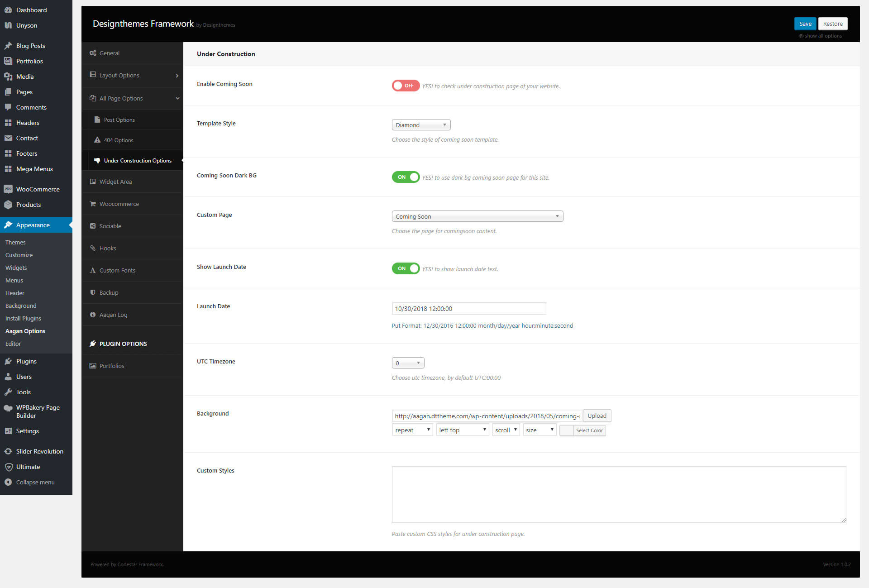
Task: Open the Sociable settings section
Action: pyautogui.click(x=132, y=226)
